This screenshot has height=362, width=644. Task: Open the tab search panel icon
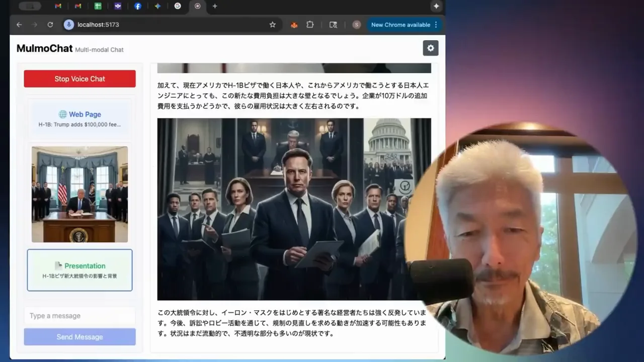click(x=333, y=25)
